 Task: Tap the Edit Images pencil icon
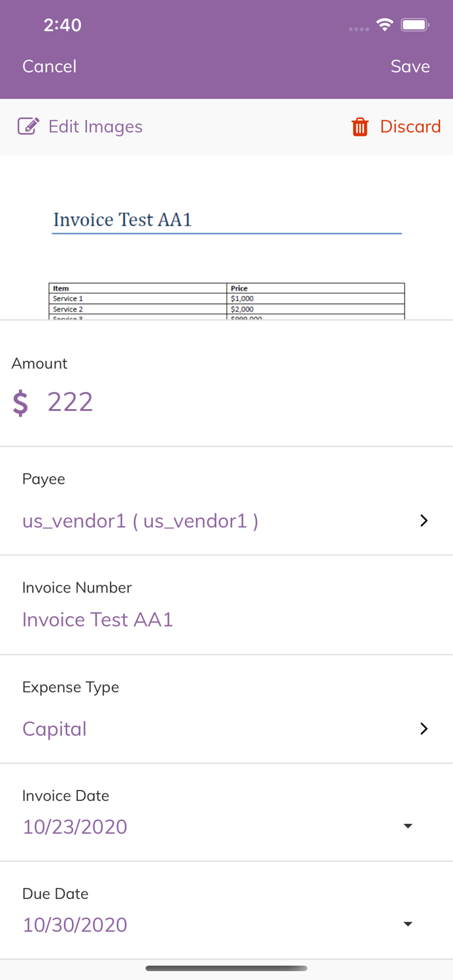(x=29, y=127)
